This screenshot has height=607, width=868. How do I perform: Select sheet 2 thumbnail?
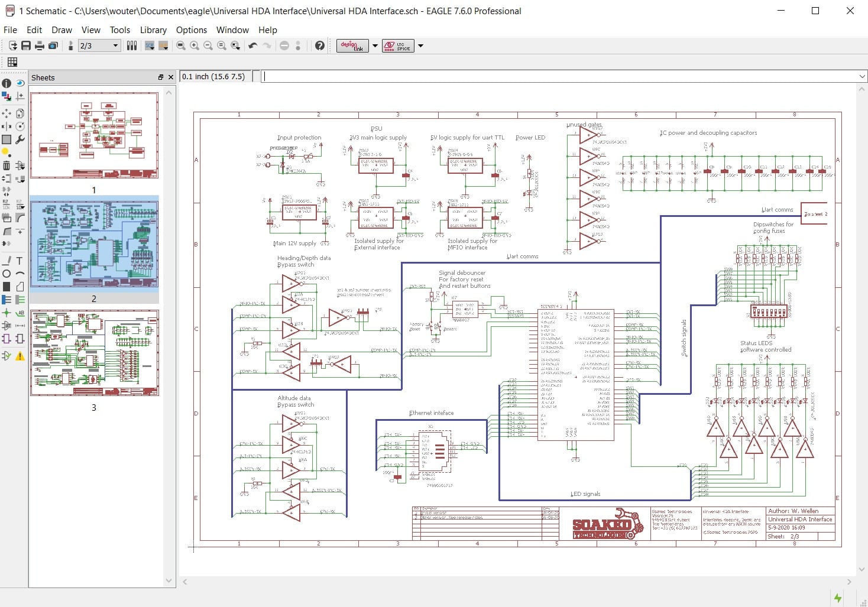tap(94, 244)
